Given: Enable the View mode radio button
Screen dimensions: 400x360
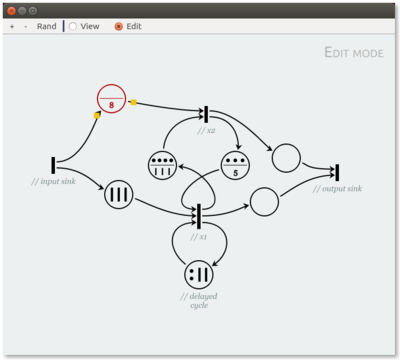Looking at the screenshot, I should [x=73, y=26].
